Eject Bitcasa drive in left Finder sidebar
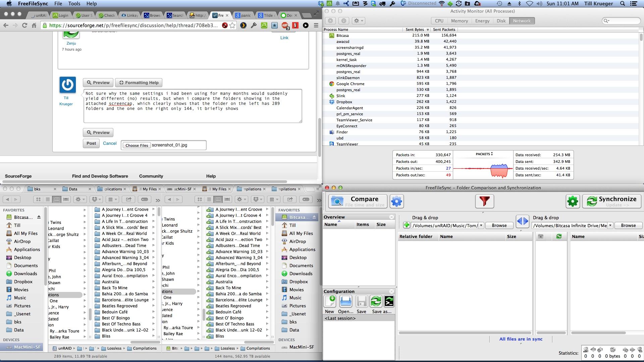 pos(39,217)
